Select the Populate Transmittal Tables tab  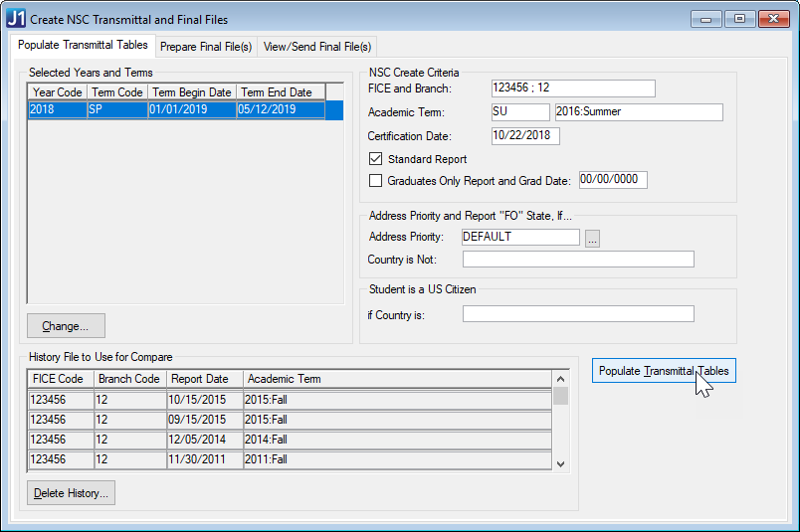84,46
